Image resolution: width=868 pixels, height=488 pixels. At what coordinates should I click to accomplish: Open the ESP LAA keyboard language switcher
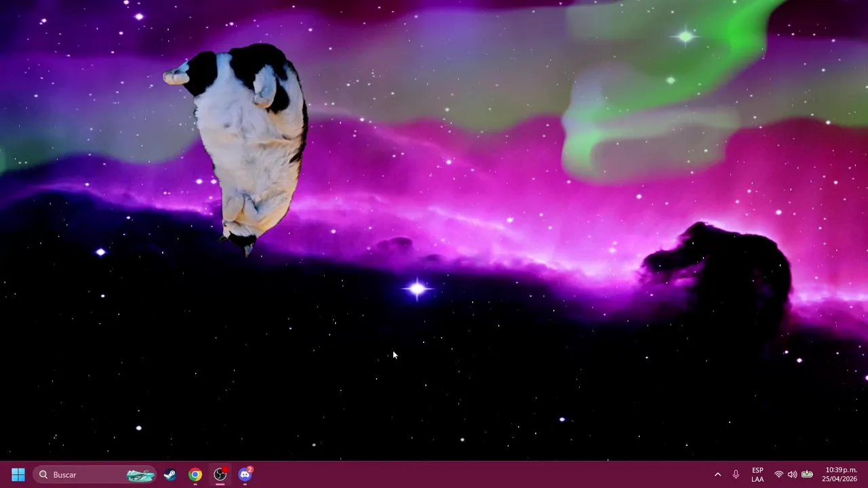(757, 474)
